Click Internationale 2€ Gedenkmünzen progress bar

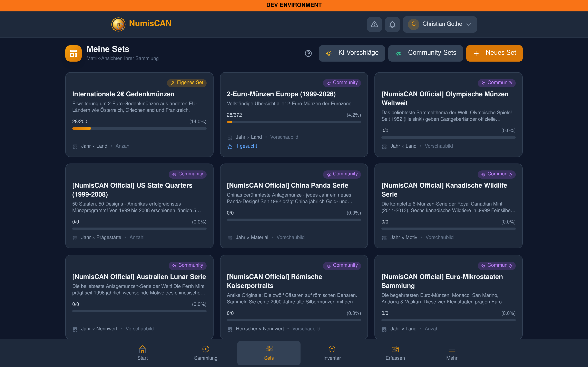click(139, 128)
